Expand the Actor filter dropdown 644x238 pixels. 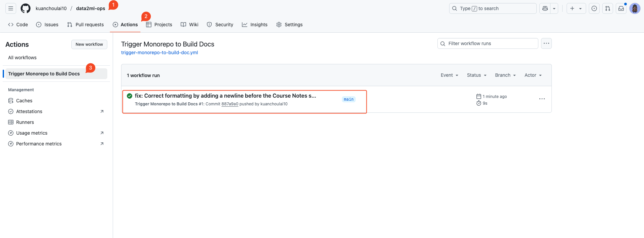(x=533, y=75)
